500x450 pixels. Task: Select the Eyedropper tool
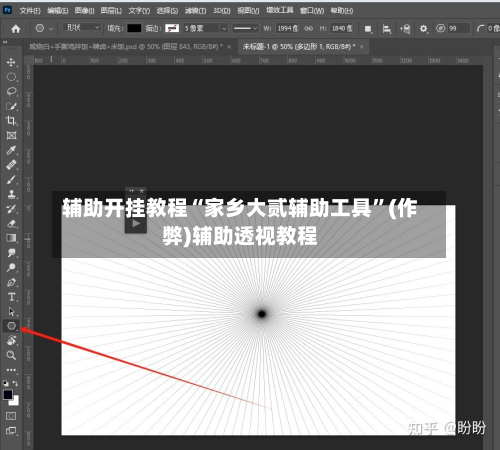(11, 150)
